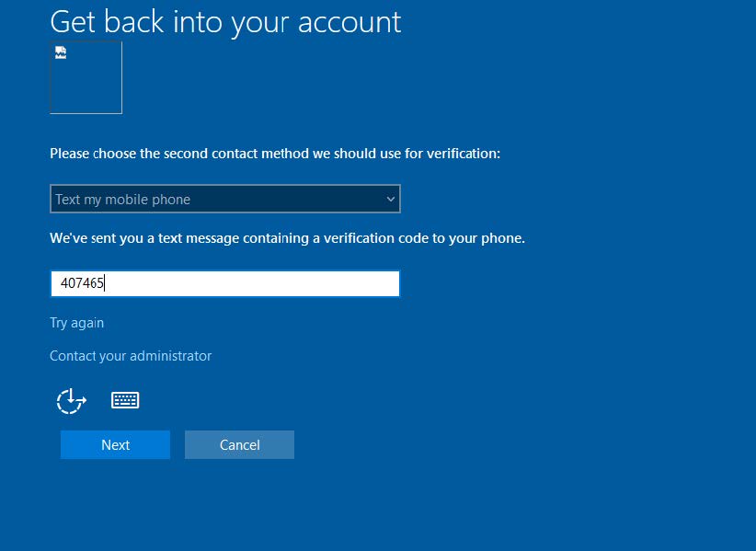Click the 'Try again' link
This screenshot has height=551, width=756.
click(76, 323)
